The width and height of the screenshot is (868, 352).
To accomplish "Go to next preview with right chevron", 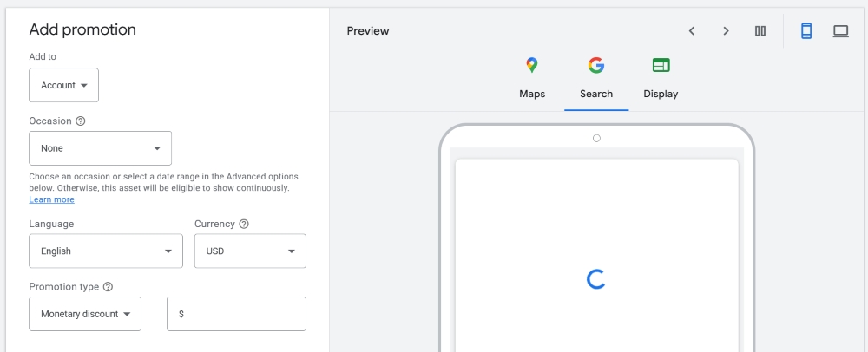I will [726, 31].
